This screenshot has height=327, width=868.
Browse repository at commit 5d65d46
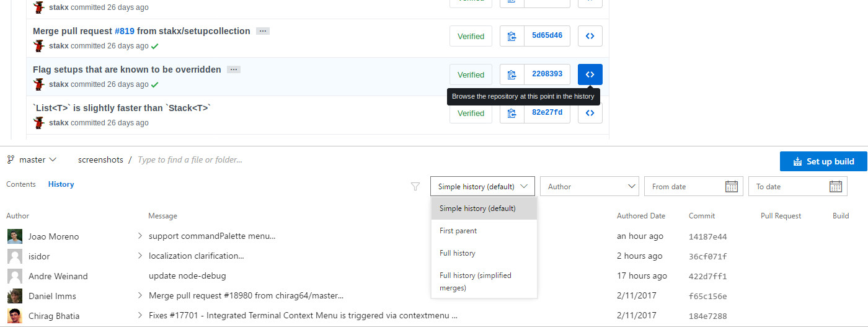pyautogui.click(x=590, y=36)
